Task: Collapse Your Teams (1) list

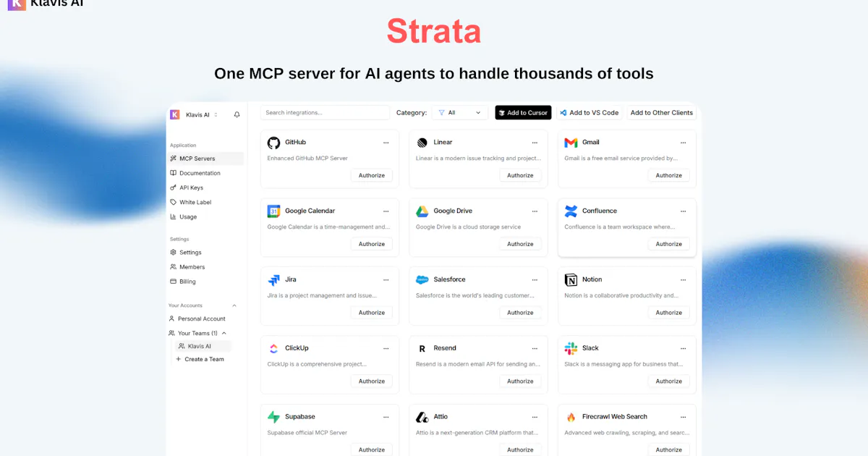Action: (x=224, y=333)
